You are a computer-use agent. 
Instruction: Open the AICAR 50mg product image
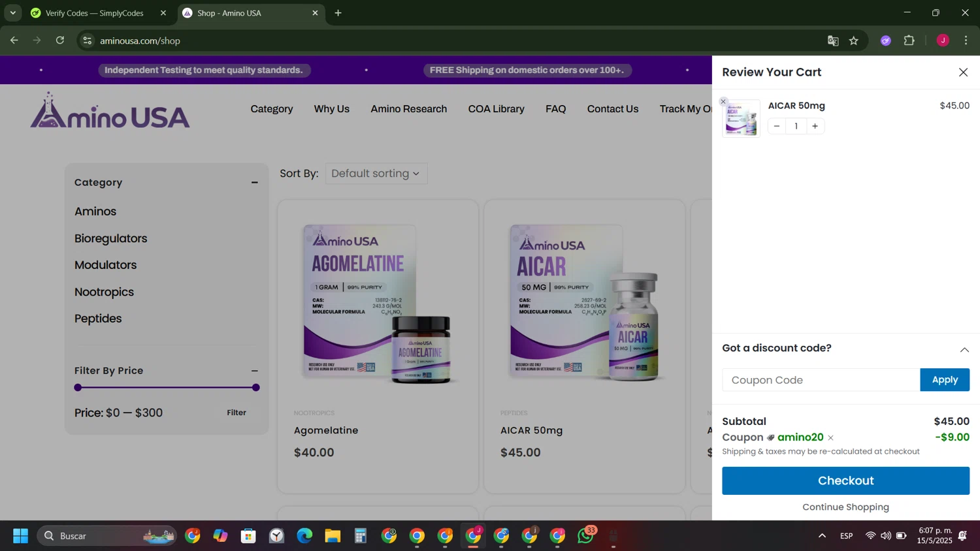tap(584, 303)
